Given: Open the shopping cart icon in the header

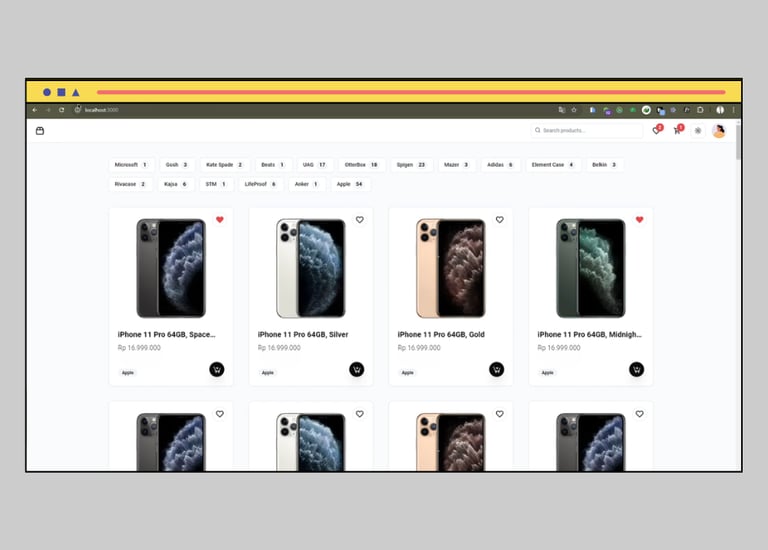Looking at the screenshot, I should pos(677,130).
